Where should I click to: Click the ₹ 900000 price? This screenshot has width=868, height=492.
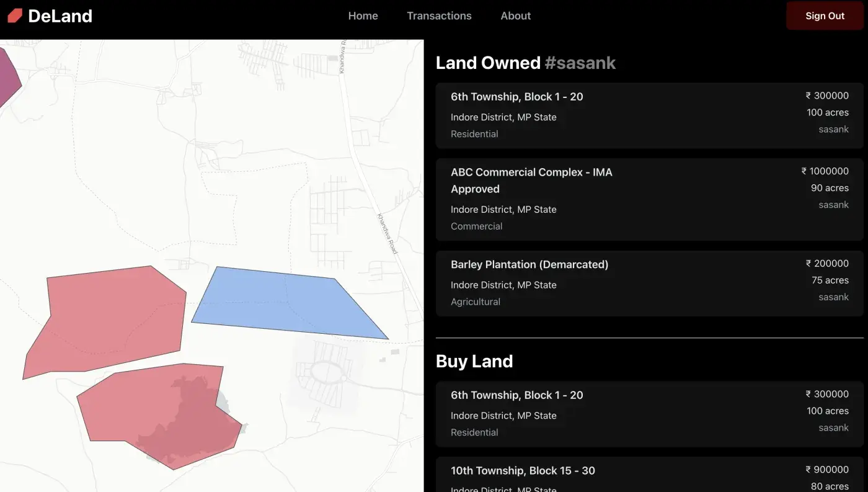(827, 470)
